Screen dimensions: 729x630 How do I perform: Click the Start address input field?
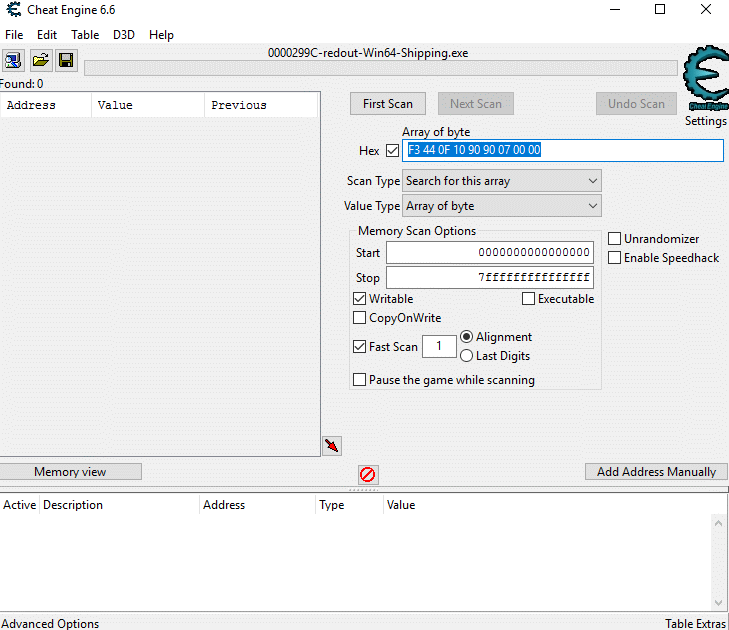point(489,253)
